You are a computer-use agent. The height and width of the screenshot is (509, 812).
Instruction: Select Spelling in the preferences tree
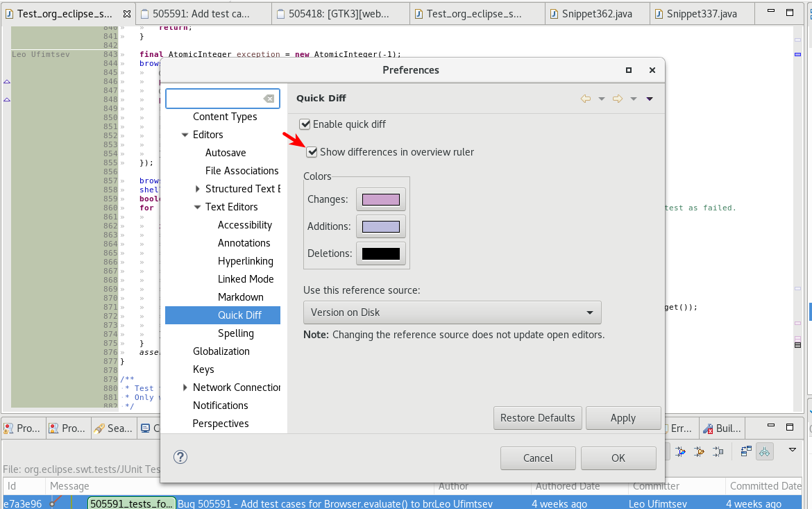pyautogui.click(x=235, y=333)
